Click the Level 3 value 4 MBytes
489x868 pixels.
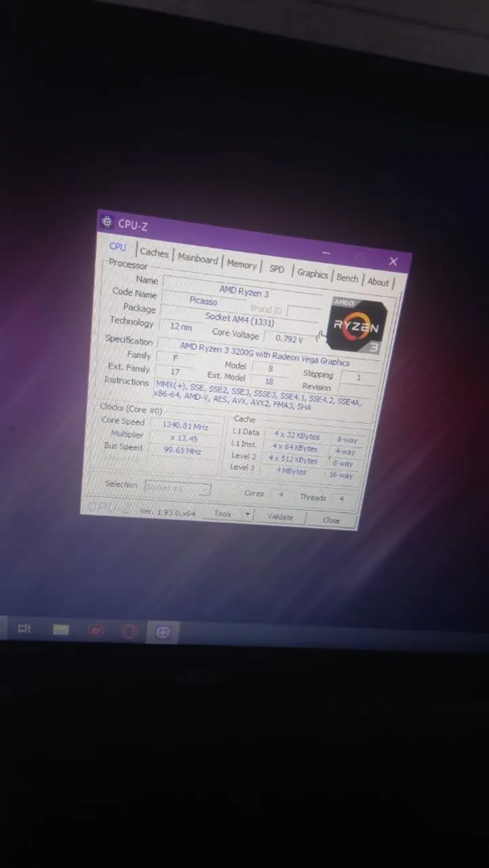(292, 471)
